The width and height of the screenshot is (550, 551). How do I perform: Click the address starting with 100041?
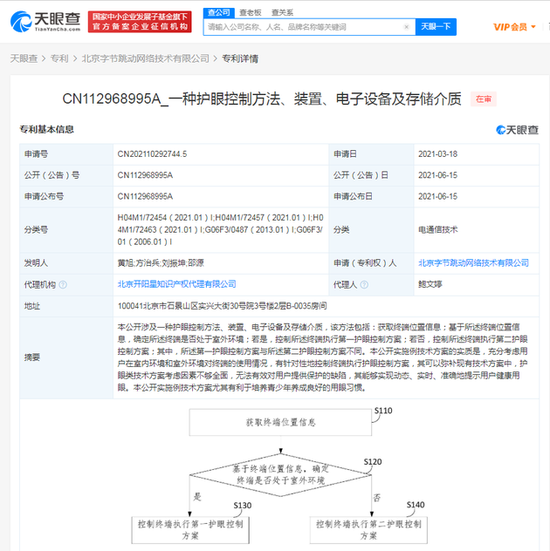tap(222, 306)
